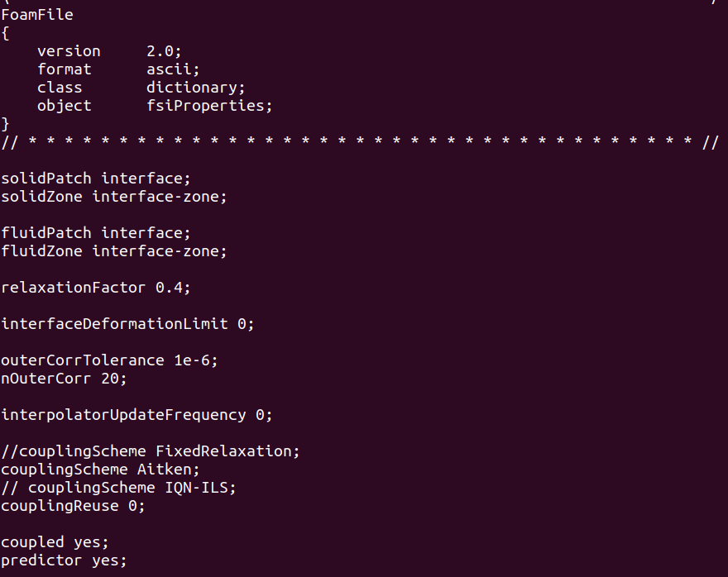Click the interfaceDeformationLimit keyword
The image size is (728, 577).
pos(114,324)
